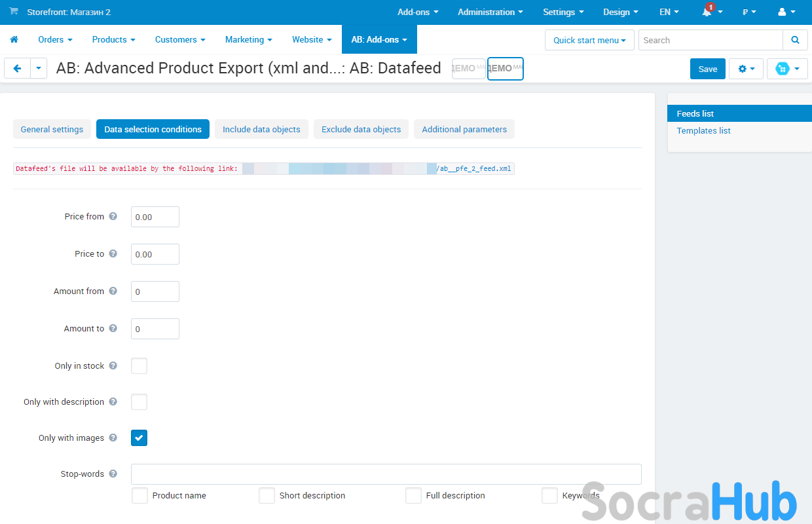This screenshot has height=524, width=812.
Task: Tick the Product name stop-words checkbox
Action: point(139,496)
